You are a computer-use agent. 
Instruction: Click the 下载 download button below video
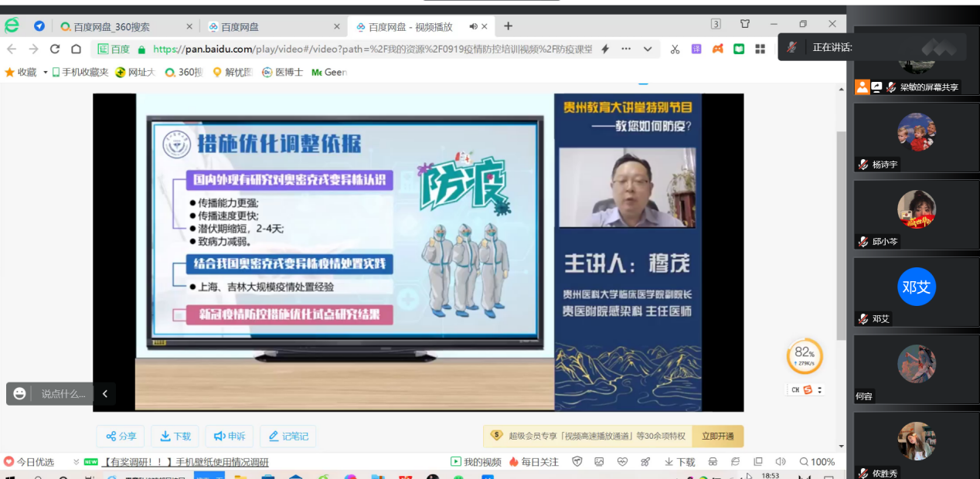(x=175, y=437)
